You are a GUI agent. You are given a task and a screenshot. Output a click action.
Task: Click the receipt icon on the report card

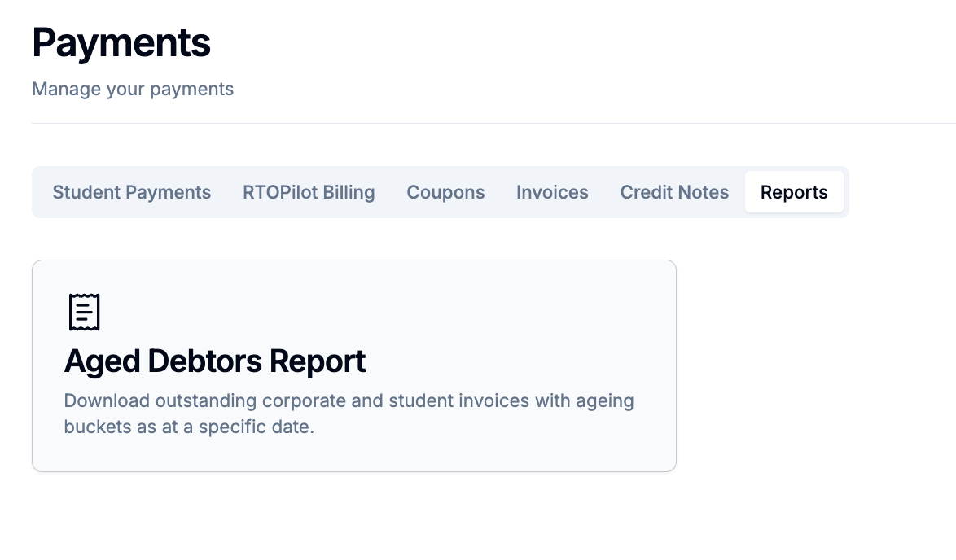pos(84,312)
